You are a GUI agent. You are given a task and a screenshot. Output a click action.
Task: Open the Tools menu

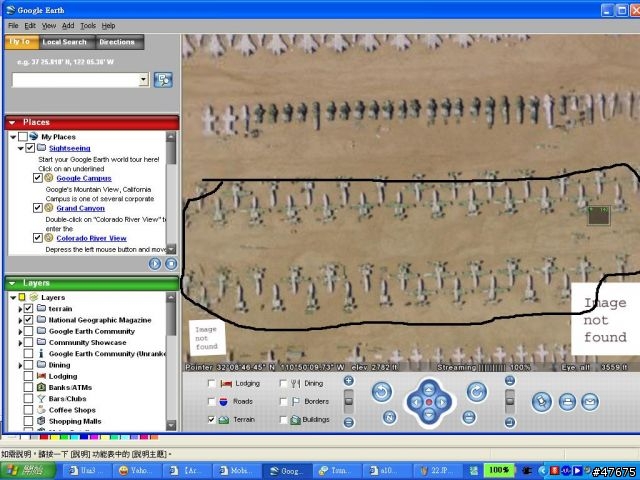[x=88, y=26]
